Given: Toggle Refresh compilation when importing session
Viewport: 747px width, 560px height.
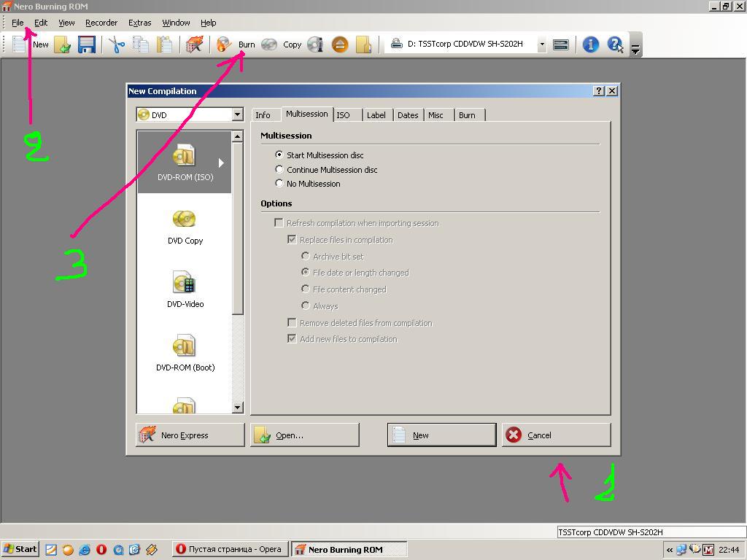Looking at the screenshot, I should [x=357, y=223].
